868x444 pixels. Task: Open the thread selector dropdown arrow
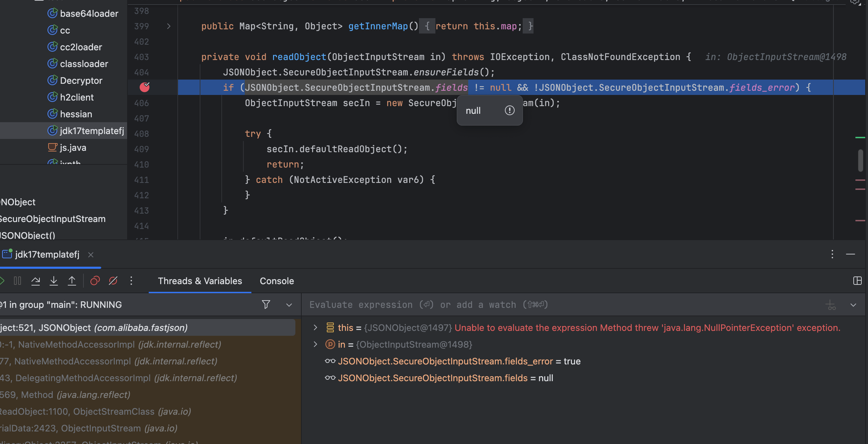pyautogui.click(x=289, y=305)
